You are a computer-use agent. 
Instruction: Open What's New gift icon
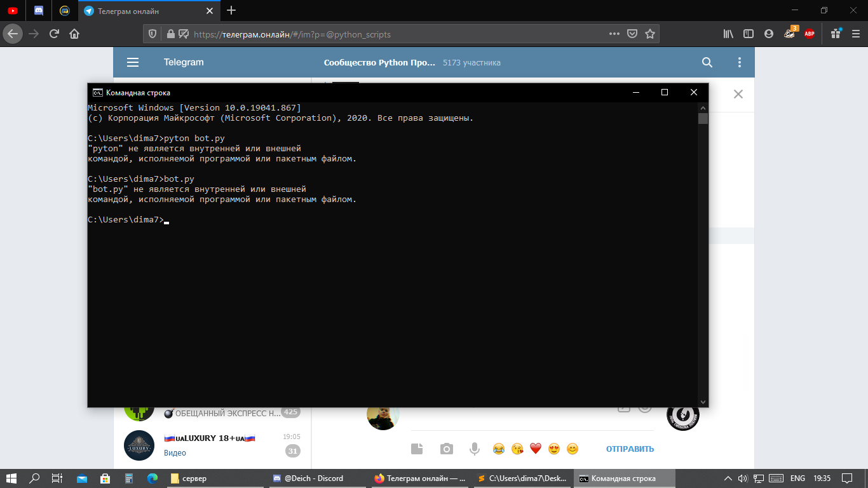coord(836,34)
